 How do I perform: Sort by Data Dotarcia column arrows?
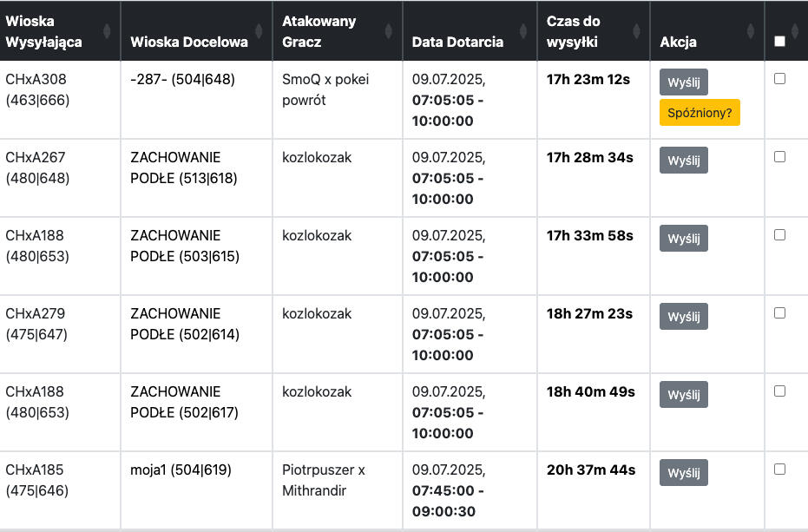pos(523,31)
